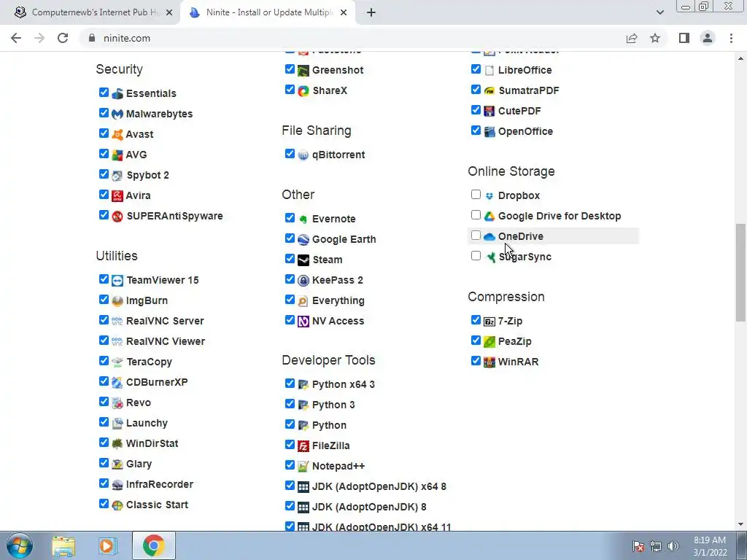Open the Windows Start button
This screenshot has width=747, height=560.
click(20, 545)
